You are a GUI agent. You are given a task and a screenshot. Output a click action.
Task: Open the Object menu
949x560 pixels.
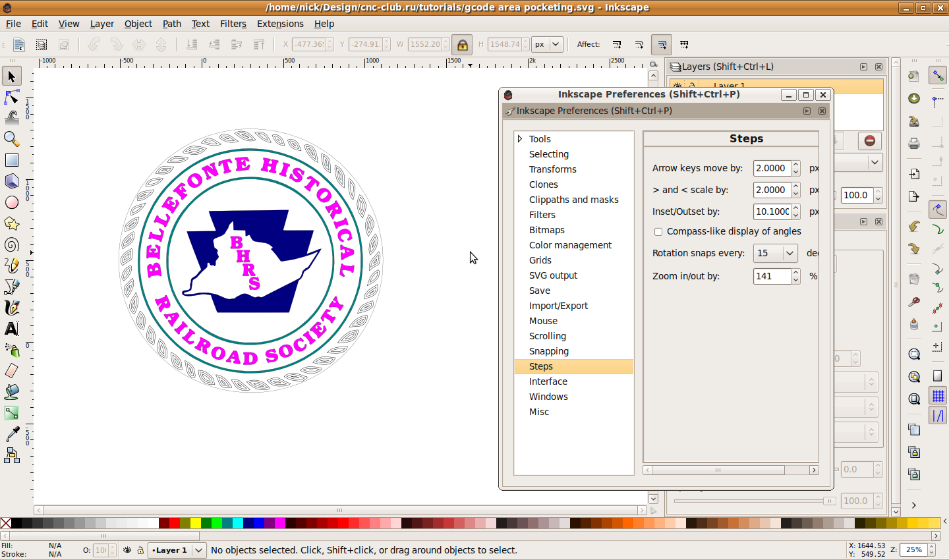[138, 24]
